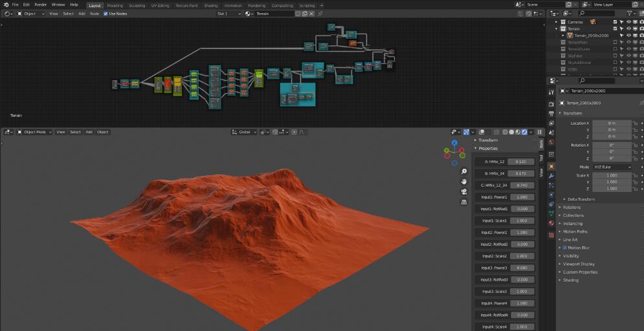
Task: Select rendered viewport shading mode
Action: click(524, 132)
